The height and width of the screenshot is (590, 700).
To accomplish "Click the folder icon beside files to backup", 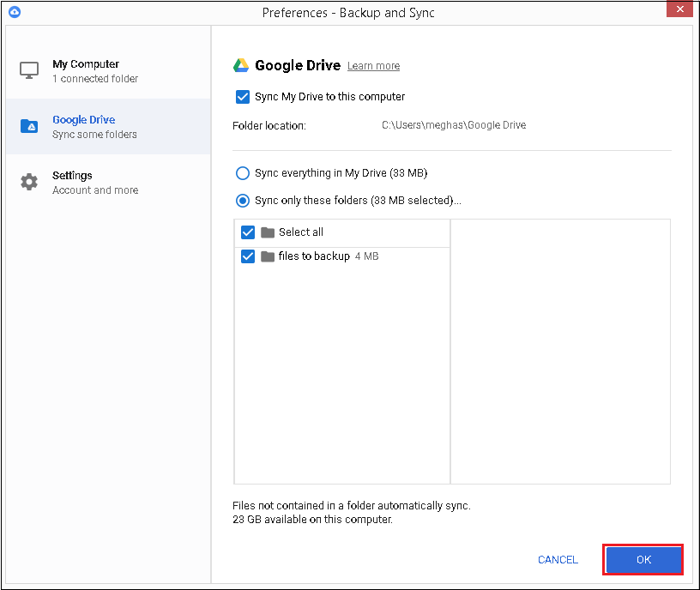I will (268, 256).
